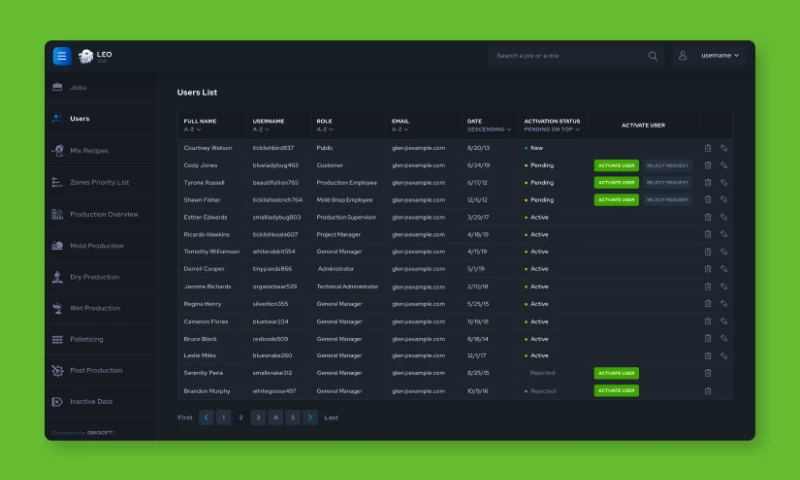Click the Palletizing grid icon
Image resolution: width=800 pixels, height=480 pixels.
click(x=57, y=339)
